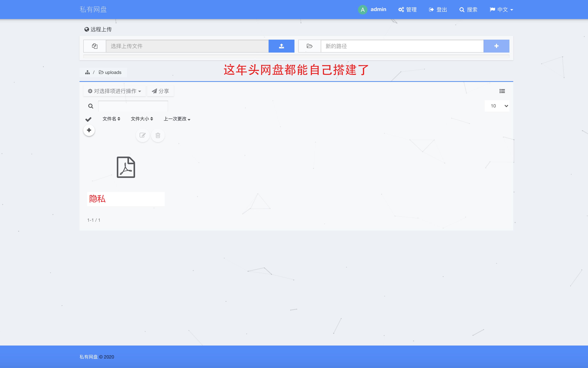Click the 远程上传 remote upload link

point(98,29)
